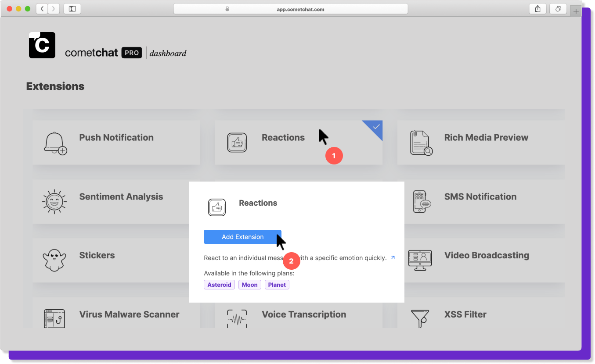Image resolution: width=595 pixels, height=364 pixels.
Task: Focus the app.cometchat.com address bar
Action: tap(291, 9)
